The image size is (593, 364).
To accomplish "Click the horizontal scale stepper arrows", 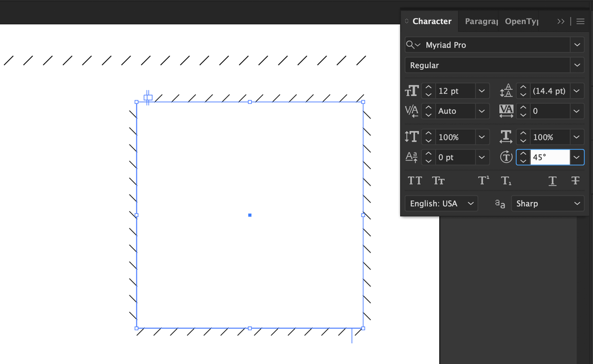I will 523,137.
